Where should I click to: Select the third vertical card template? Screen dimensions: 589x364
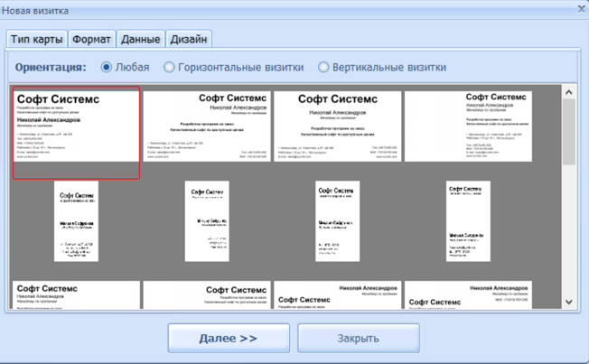pos(337,221)
